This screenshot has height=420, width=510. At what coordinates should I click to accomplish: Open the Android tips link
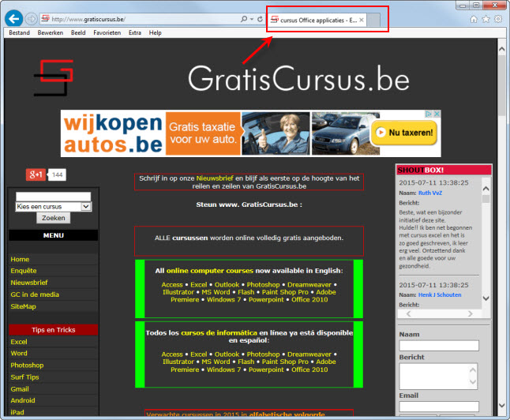pyautogui.click(x=22, y=400)
